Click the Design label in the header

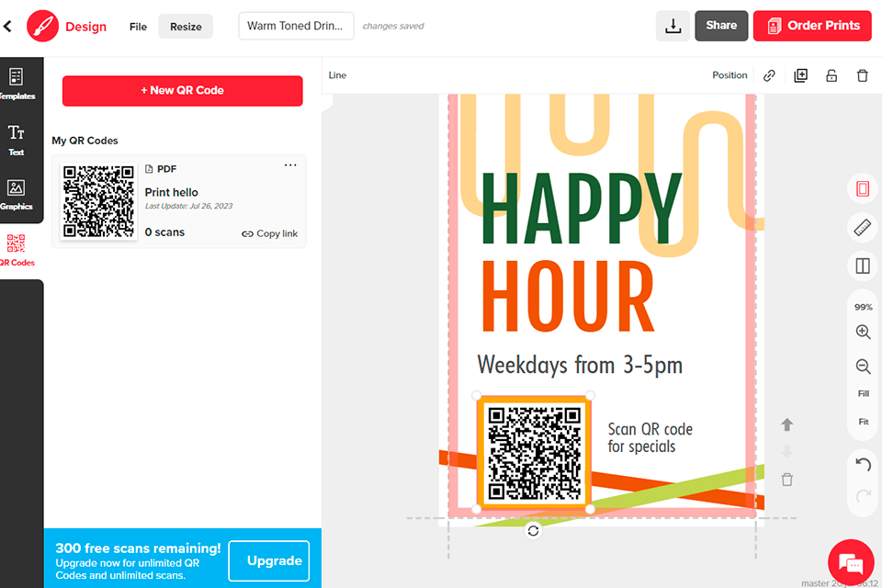pyautogui.click(x=86, y=27)
